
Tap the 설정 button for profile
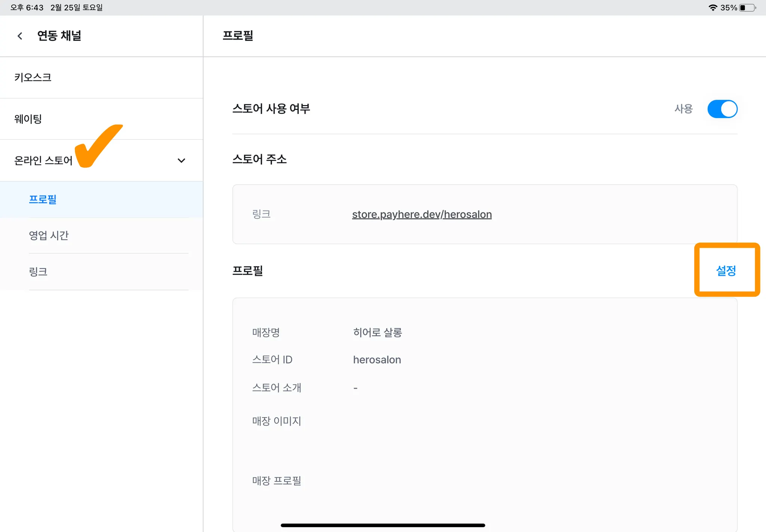726,270
